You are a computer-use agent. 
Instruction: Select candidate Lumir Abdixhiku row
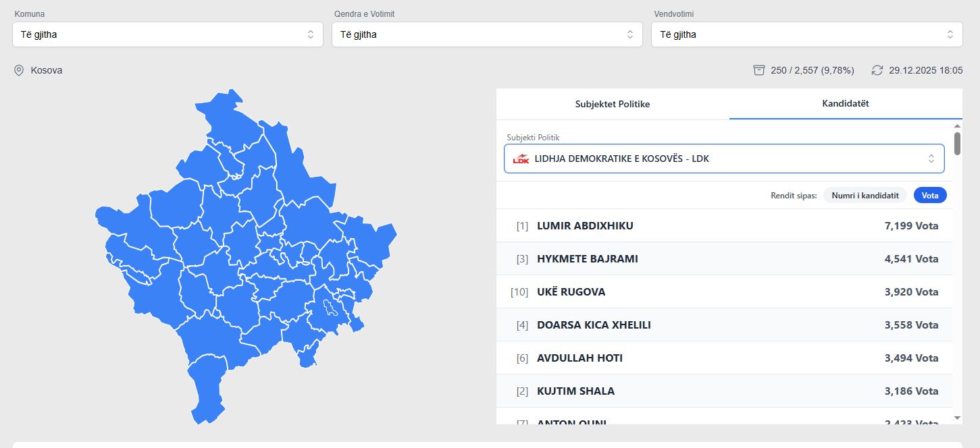[x=724, y=225]
